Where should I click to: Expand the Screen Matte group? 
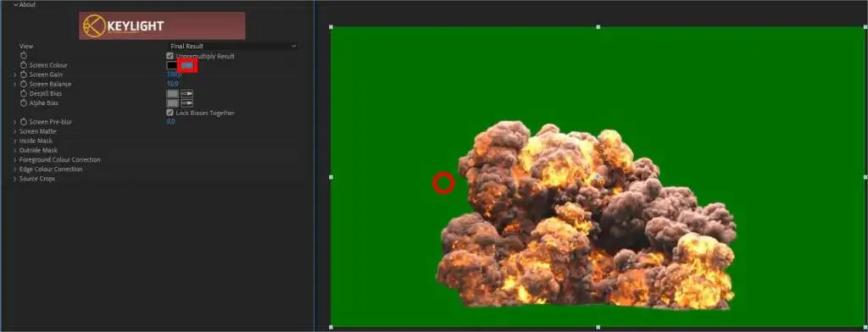[15, 131]
